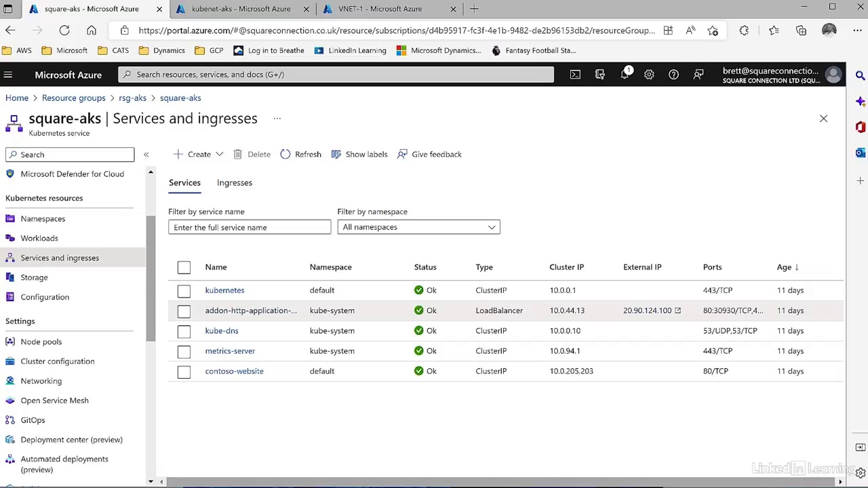
Task: Go to the browser home page icon
Action: pyautogui.click(x=92, y=30)
